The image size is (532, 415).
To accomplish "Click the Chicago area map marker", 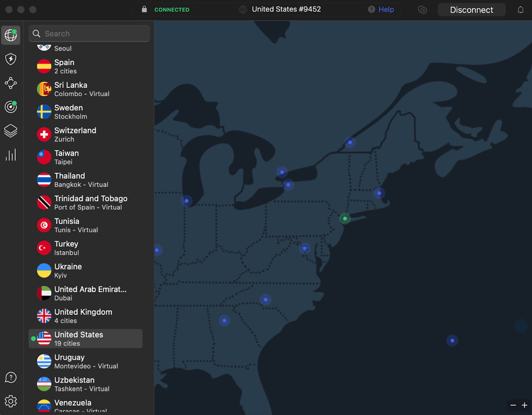I will pos(187,201).
